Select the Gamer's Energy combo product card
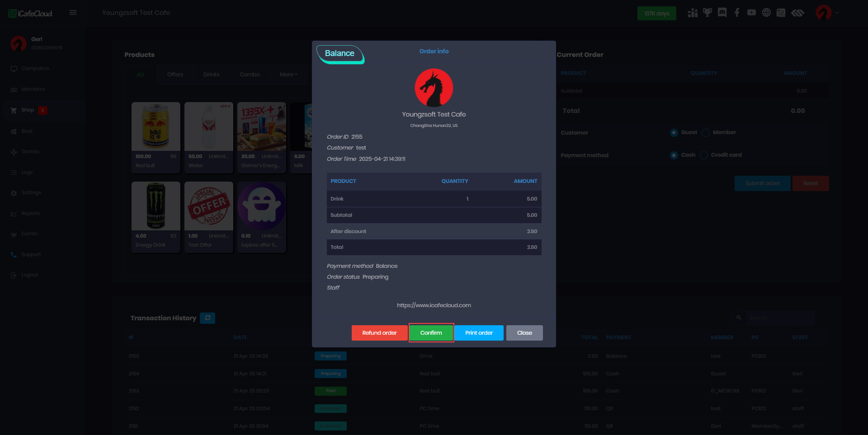The width and height of the screenshot is (868, 435). 262,138
